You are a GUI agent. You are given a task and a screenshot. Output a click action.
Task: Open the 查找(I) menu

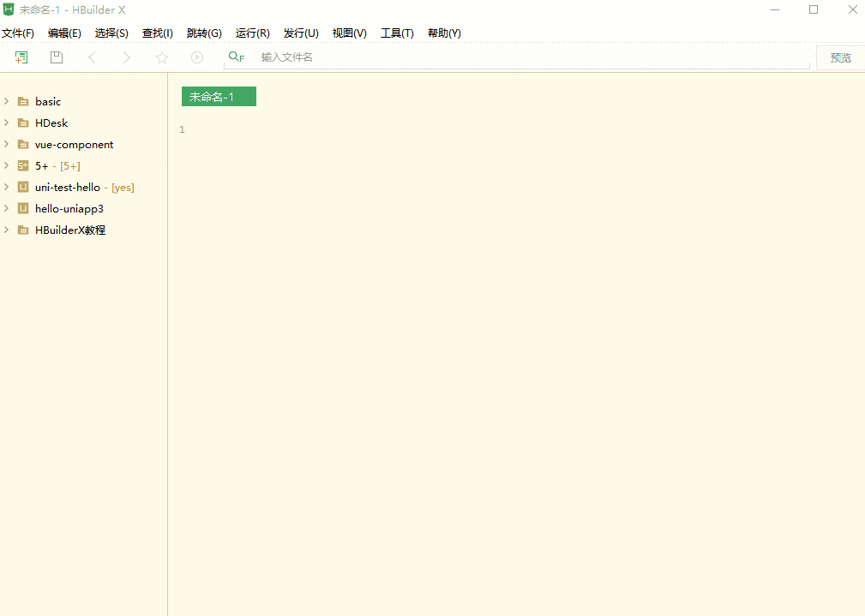157,33
